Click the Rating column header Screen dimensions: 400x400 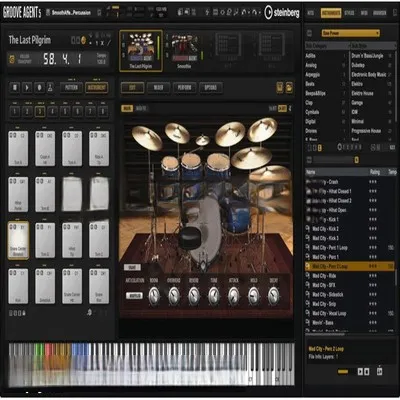point(375,172)
